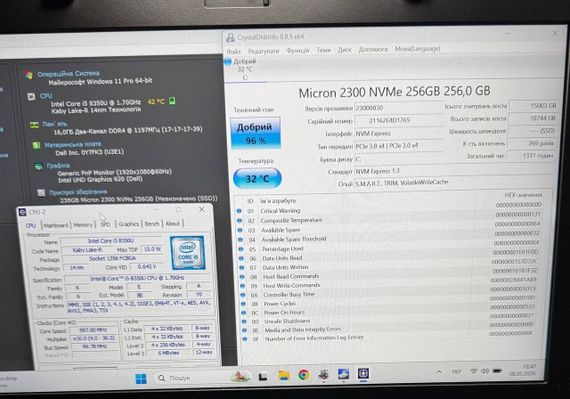The height and width of the screenshot is (399, 570).
Task: Click the storage drive icon in Speccy
Action: 41,192
